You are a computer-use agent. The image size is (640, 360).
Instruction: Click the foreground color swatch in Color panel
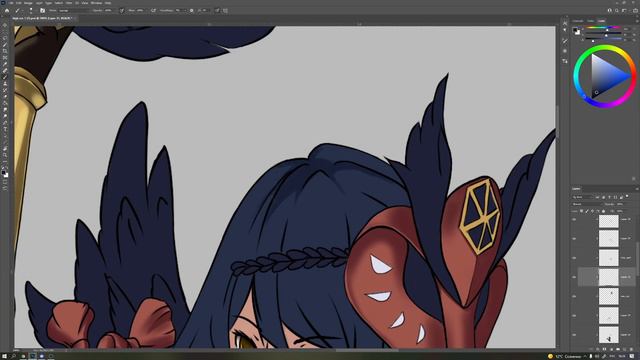click(575, 29)
